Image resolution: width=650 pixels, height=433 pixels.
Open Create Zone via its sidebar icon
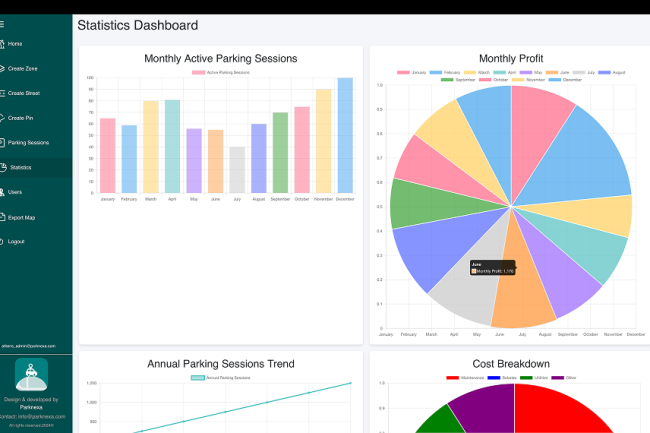click(x=3, y=68)
